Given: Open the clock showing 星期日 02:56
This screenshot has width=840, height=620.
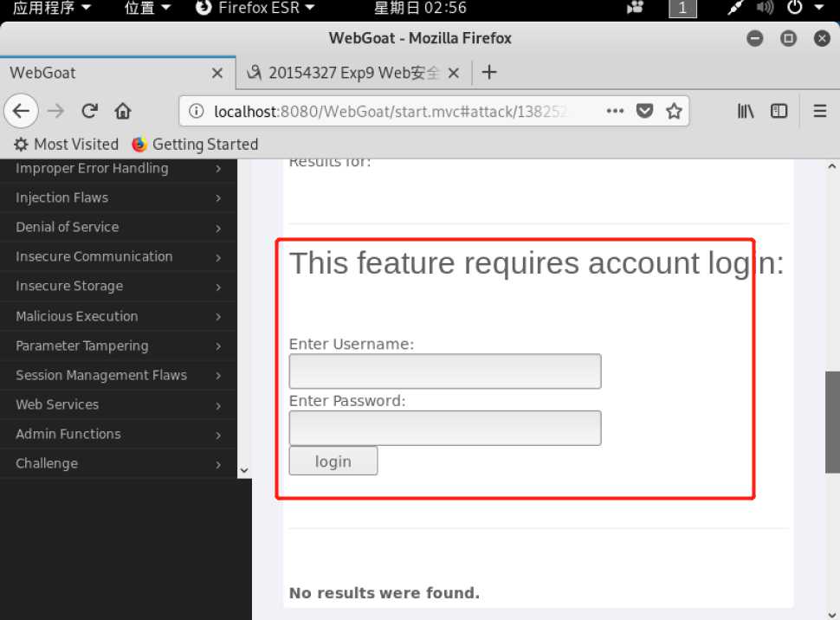Looking at the screenshot, I should [420, 8].
